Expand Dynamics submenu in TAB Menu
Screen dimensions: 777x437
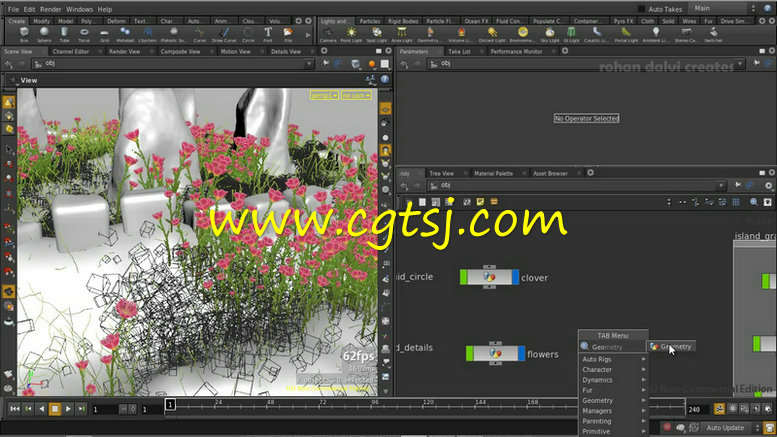click(x=613, y=380)
